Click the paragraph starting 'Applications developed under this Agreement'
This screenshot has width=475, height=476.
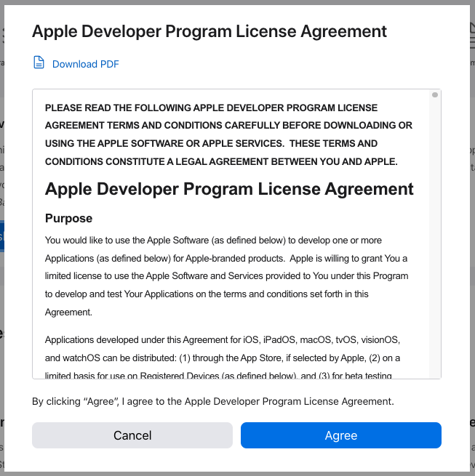(x=223, y=358)
